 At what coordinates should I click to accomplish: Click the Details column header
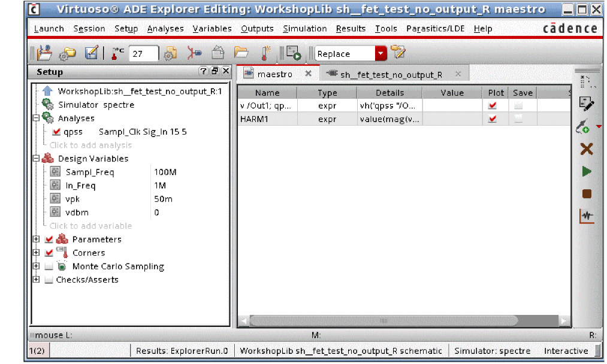click(x=389, y=93)
